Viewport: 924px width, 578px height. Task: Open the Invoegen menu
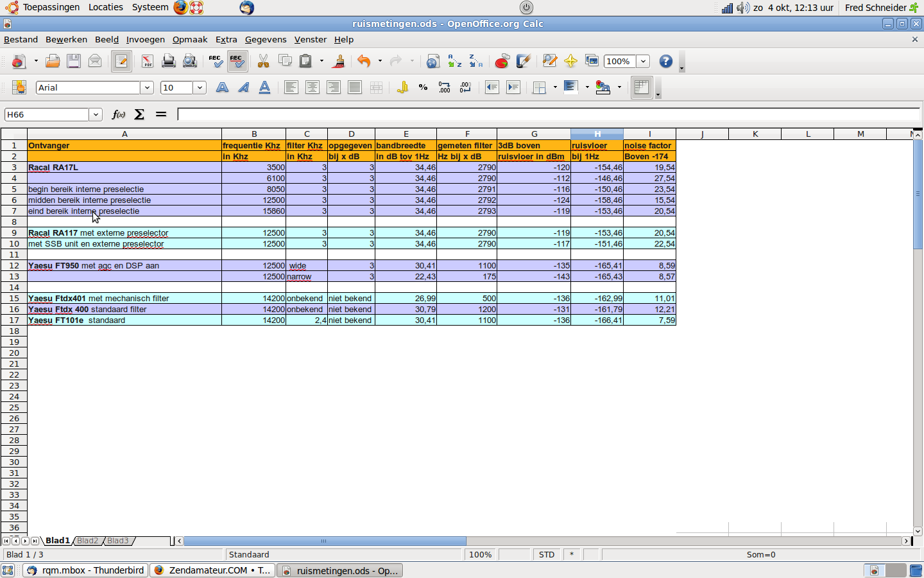tap(146, 39)
